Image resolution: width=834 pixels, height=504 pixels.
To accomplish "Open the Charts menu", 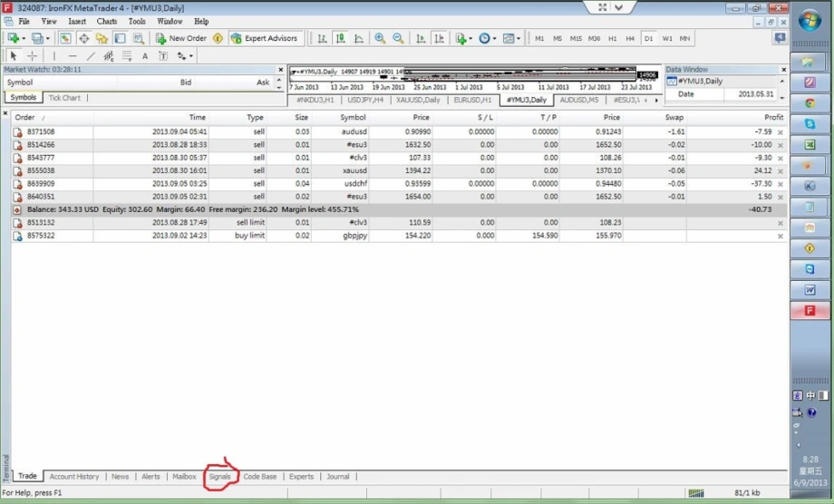I will click(107, 21).
